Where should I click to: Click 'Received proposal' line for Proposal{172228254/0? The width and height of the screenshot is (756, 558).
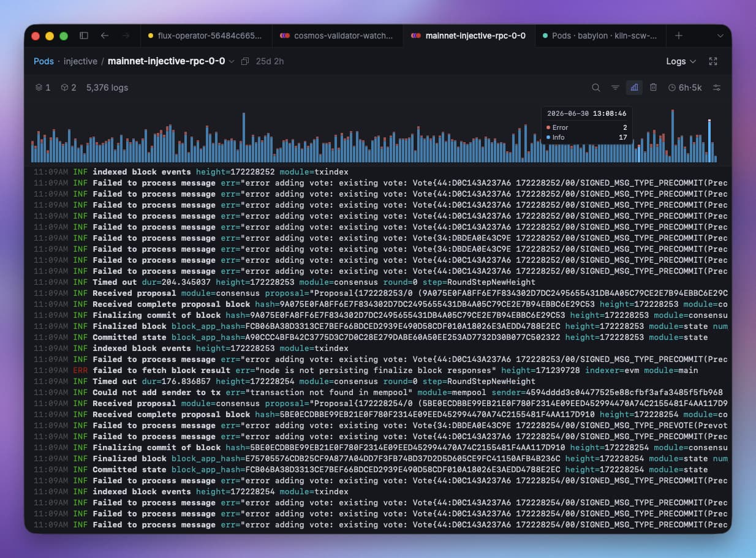coord(380,404)
